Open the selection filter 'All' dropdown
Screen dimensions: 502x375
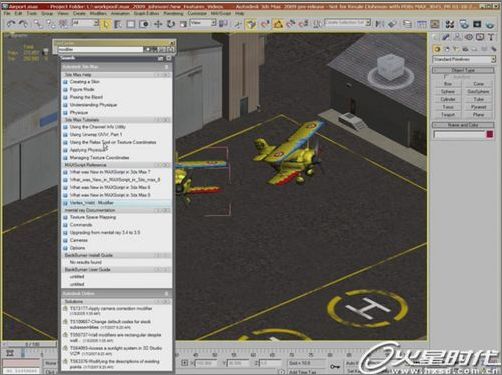(86, 23)
